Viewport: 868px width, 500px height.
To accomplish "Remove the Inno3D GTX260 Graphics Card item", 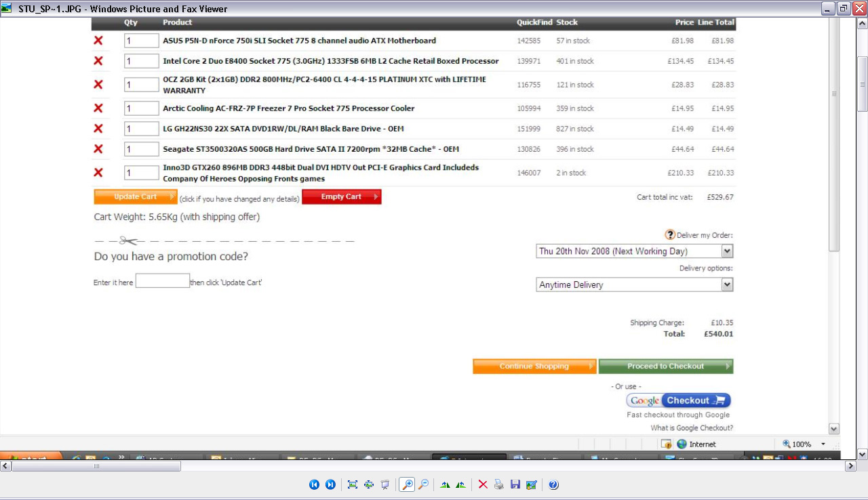I will click(x=98, y=173).
